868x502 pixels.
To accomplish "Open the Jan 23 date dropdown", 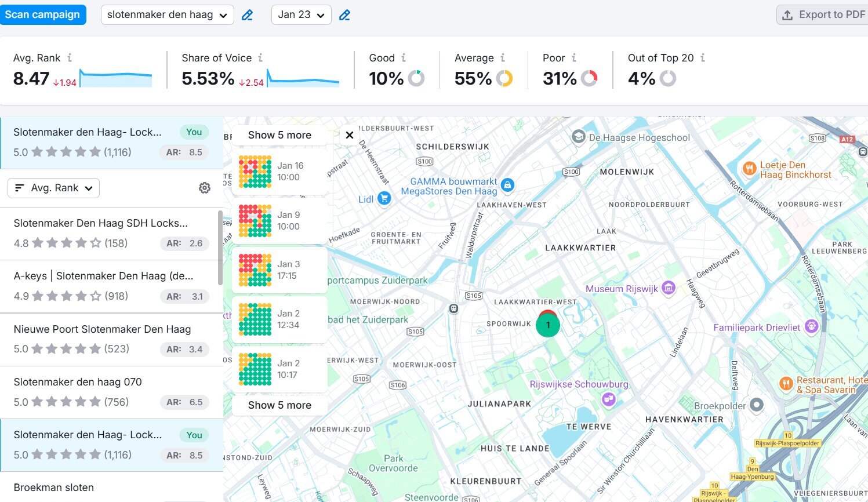I will 301,14.
